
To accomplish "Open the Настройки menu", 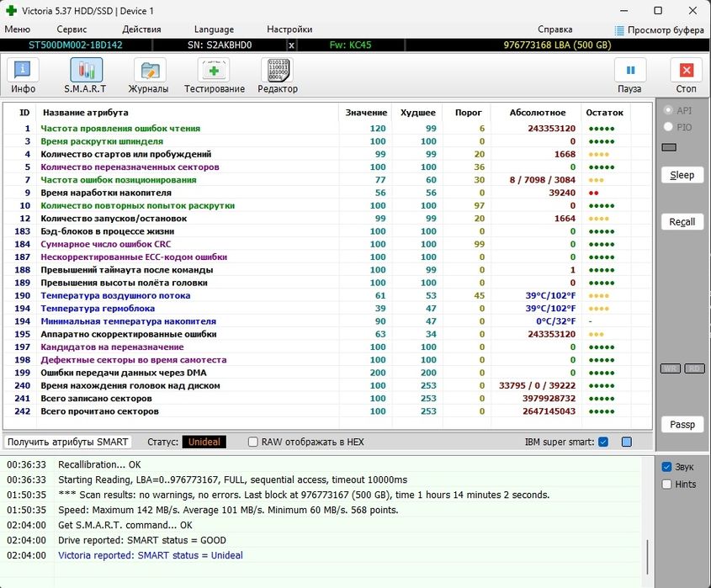I will coord(289,29).
